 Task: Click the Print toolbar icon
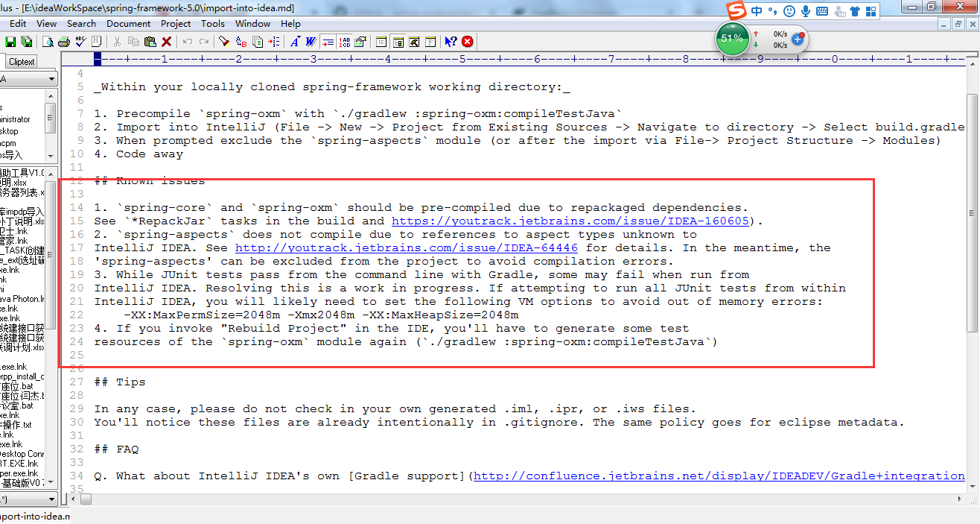coord(64,42)
